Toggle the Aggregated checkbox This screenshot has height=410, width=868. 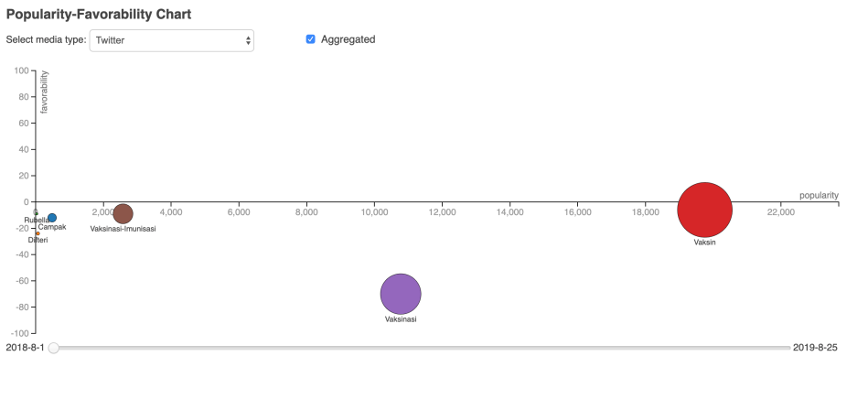click(x=311, y=39)
